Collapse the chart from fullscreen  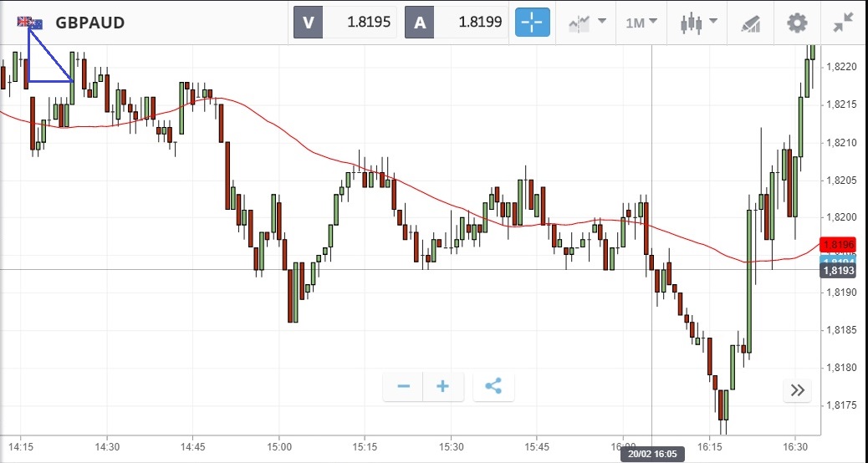coord(843,23)
